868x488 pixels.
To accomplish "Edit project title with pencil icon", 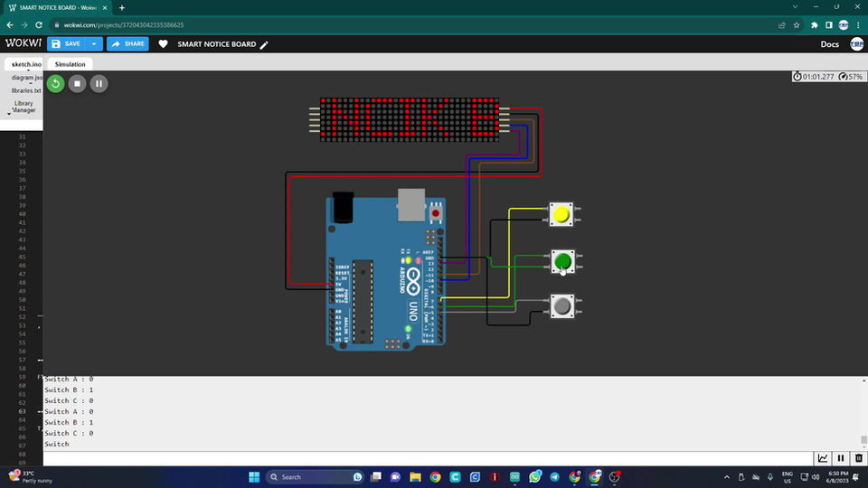I will [x=264, y=45].
